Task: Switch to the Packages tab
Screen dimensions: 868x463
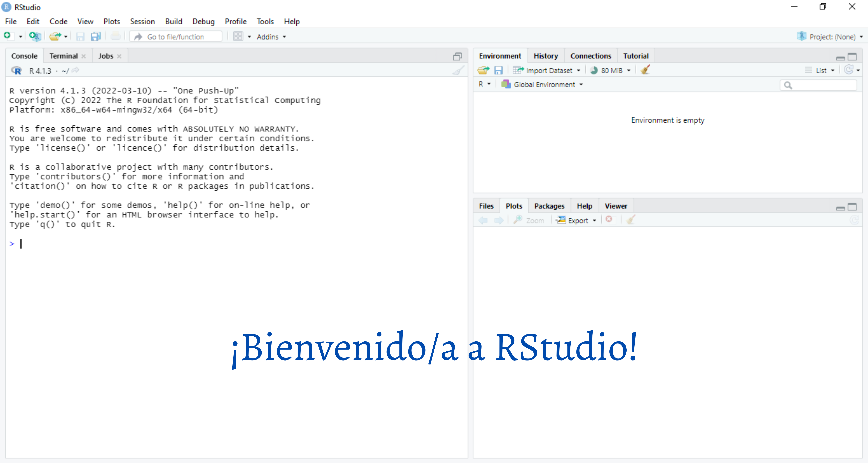Action: [549, 206]
